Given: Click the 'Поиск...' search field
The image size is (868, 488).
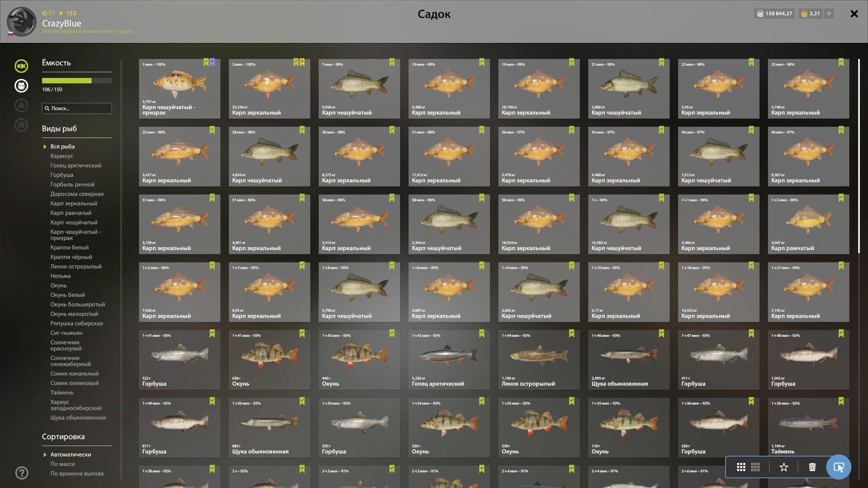Looking at the screenshot, I should (77, 108).
